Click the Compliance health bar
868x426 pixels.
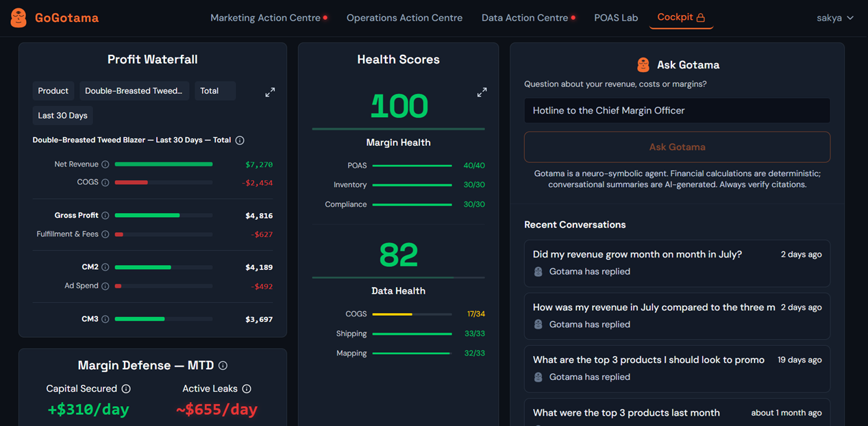click(x=412, y=205)
